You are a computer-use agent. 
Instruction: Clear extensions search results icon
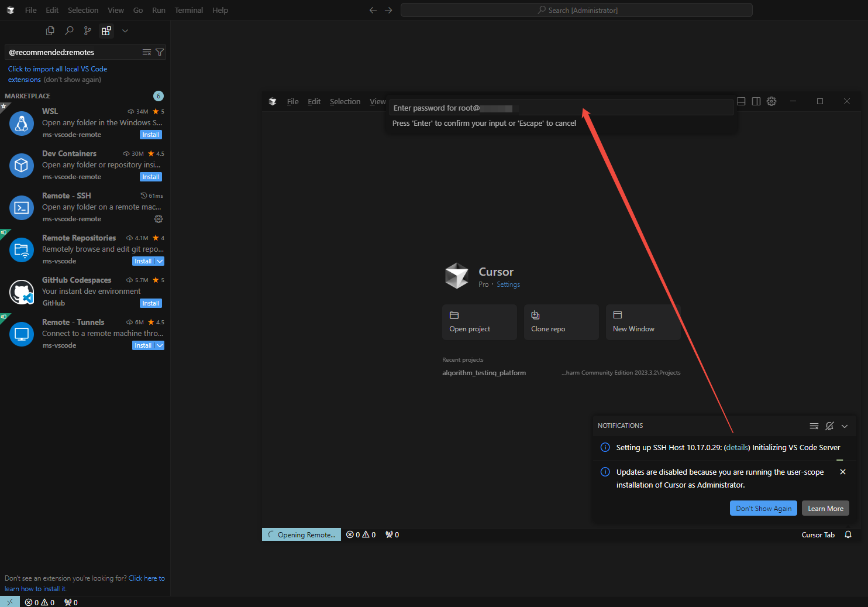(x=147, y=52)
